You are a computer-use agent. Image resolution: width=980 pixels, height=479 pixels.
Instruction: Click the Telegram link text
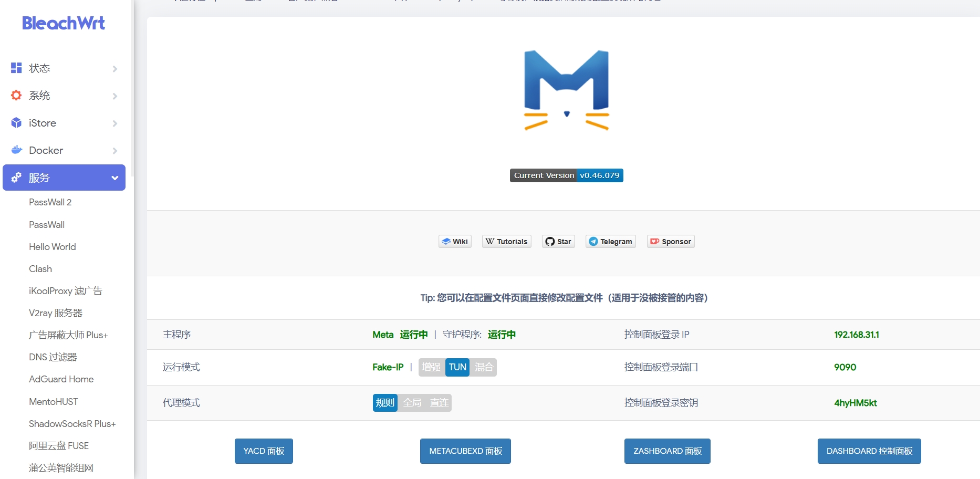[x=616, y=242]
